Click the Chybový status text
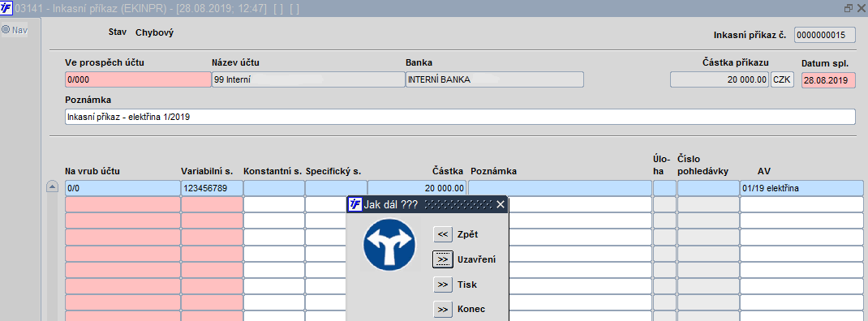 154,32
